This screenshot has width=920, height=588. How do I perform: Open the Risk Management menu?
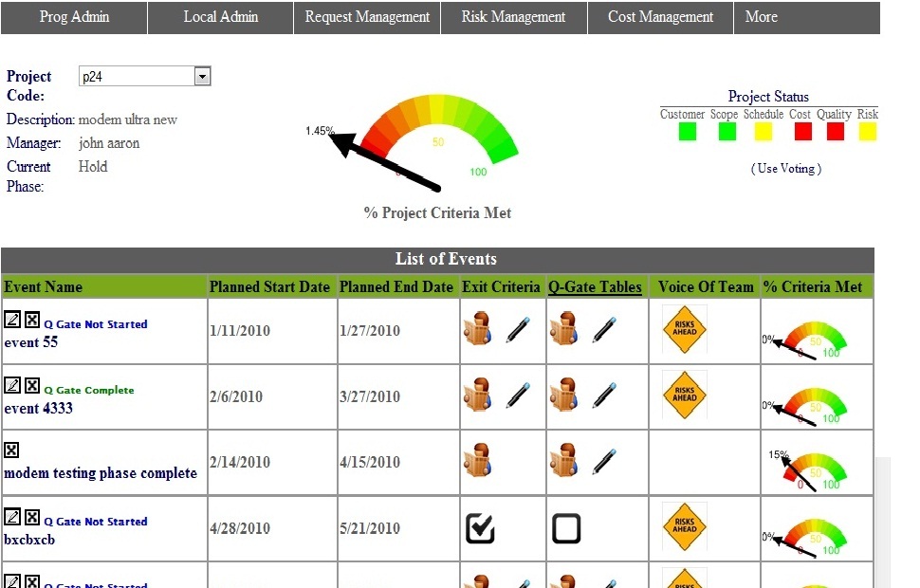click(513, 17)
